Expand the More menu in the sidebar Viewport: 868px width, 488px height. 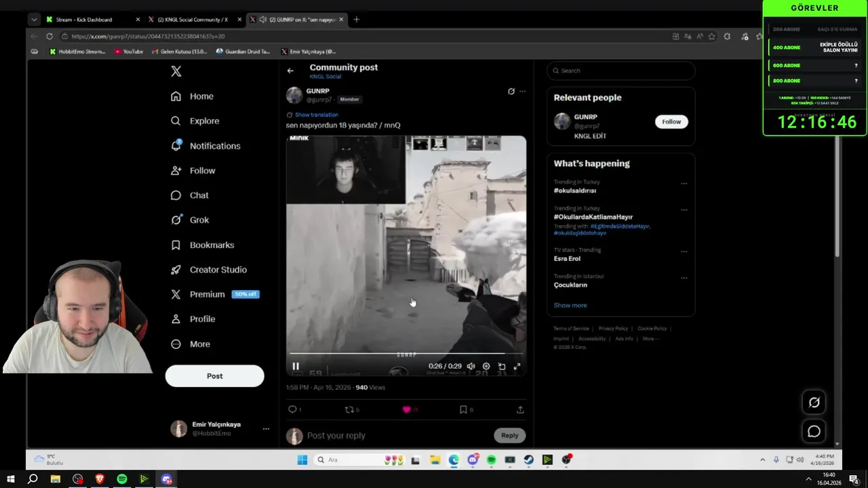191,344
